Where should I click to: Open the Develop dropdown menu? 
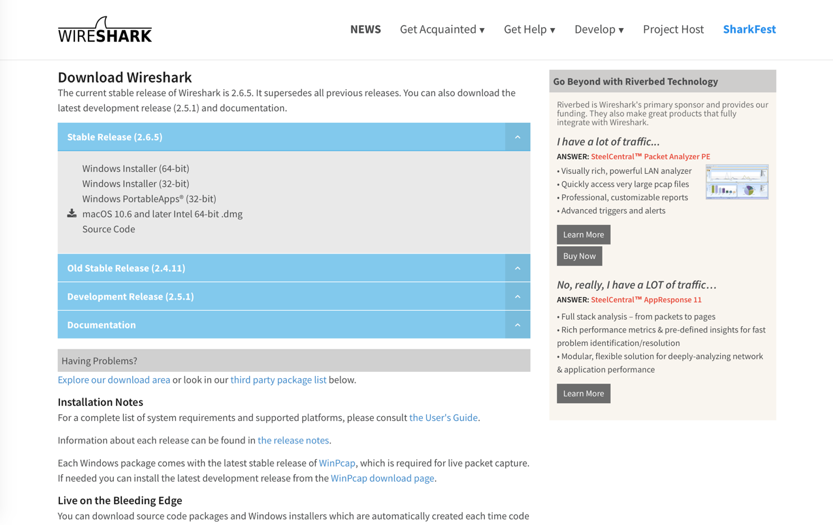(x=599, y=30)
